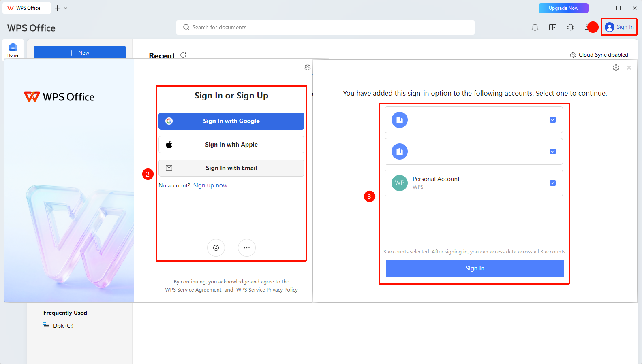Open settings gear in account selection panel
Viewport: 642px width, 364px height.
[x=616, y=68]
